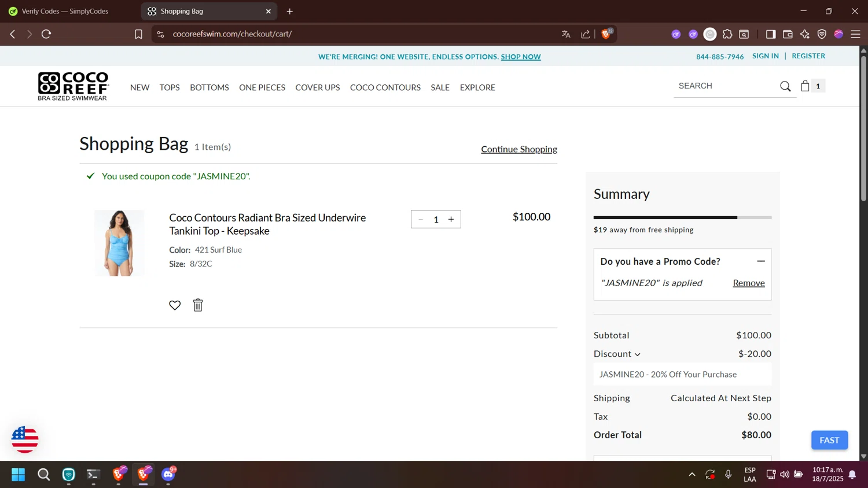Click the REGISTER link
Screen dimensions: 868x488
click(808, 56)
